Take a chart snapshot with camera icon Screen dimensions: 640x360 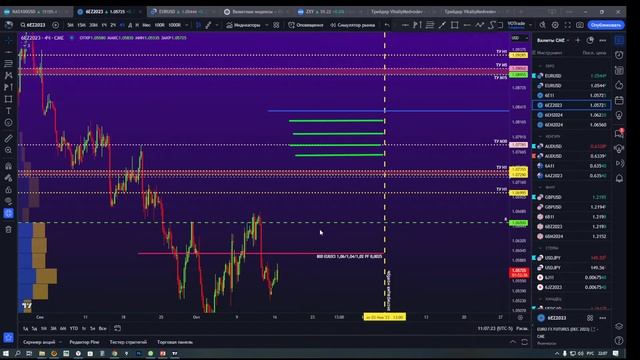[580, 25]
